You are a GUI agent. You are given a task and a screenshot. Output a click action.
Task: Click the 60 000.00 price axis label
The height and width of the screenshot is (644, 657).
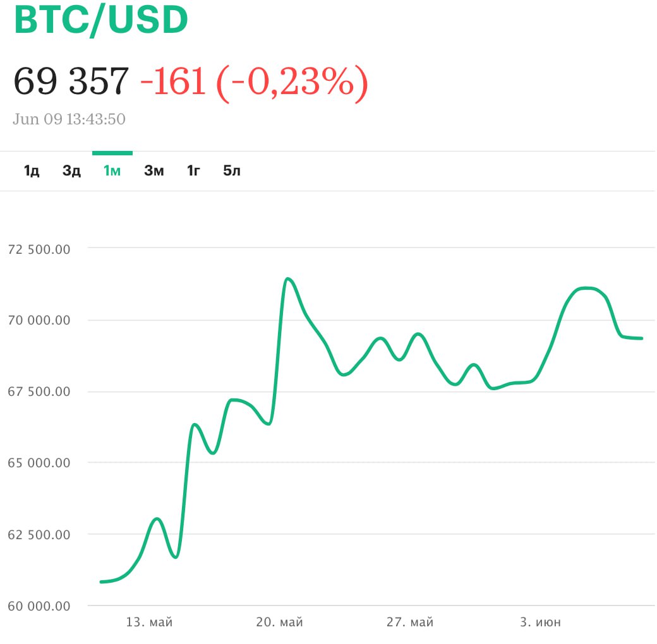(x=39, y=606)
